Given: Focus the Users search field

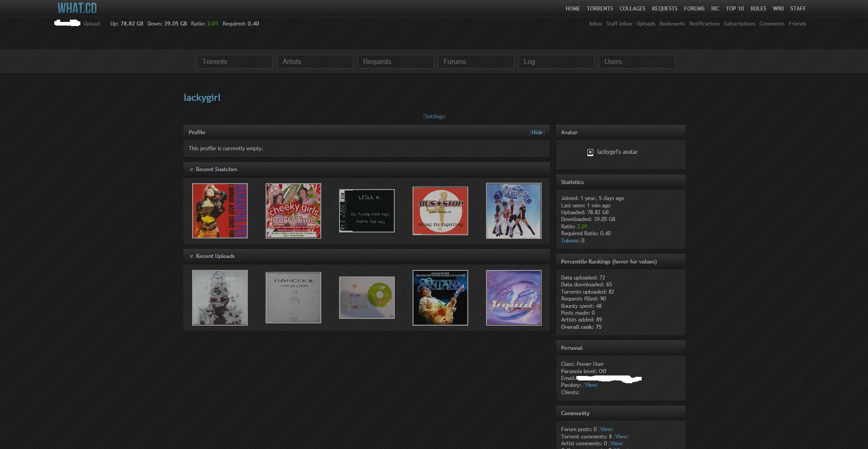Looking at the screenshot, I should click(637, 62).
